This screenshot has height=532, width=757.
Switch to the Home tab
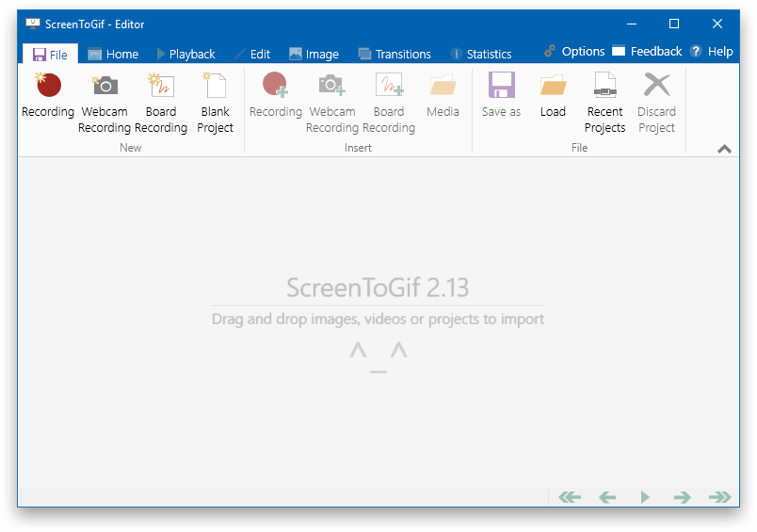tap(113, 54)
